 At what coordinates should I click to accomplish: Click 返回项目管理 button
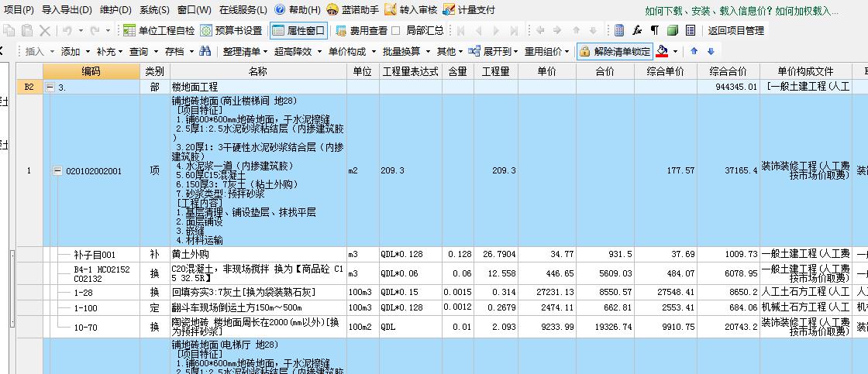735,30
